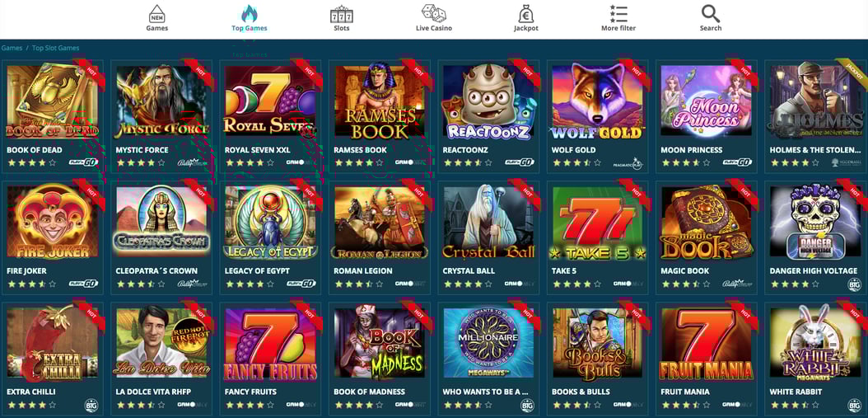
Task: Open the Crystal Ball game thumbnail
Action: point(488,223)
